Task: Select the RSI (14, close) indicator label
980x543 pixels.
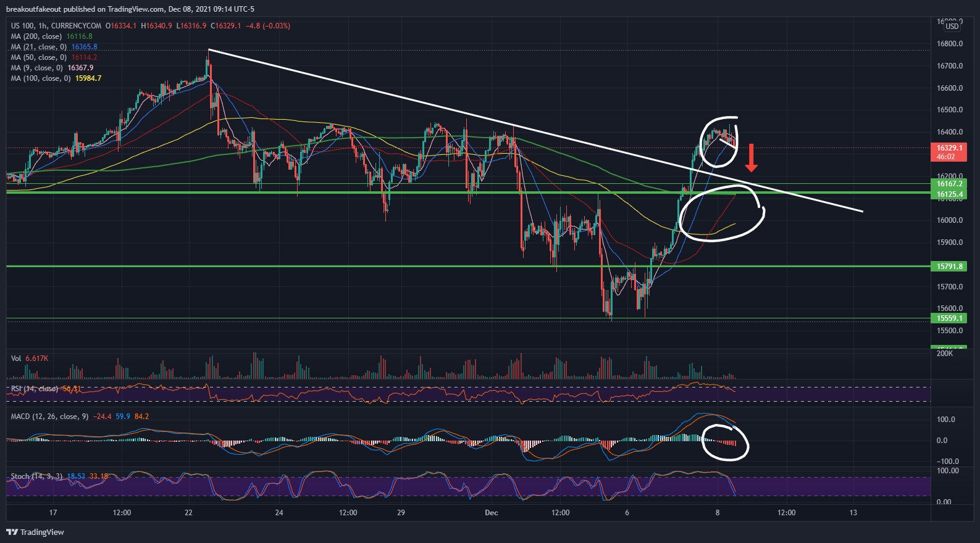Action: [35, 389]
